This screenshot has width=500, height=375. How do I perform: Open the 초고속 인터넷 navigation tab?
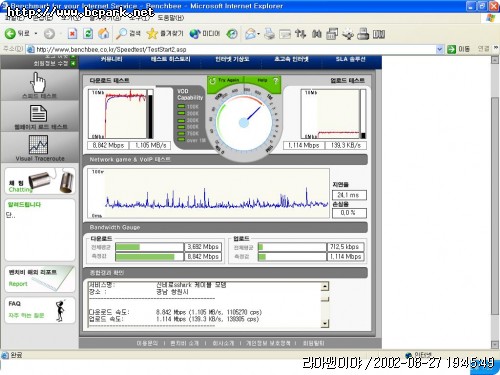(x=291, y=59)
